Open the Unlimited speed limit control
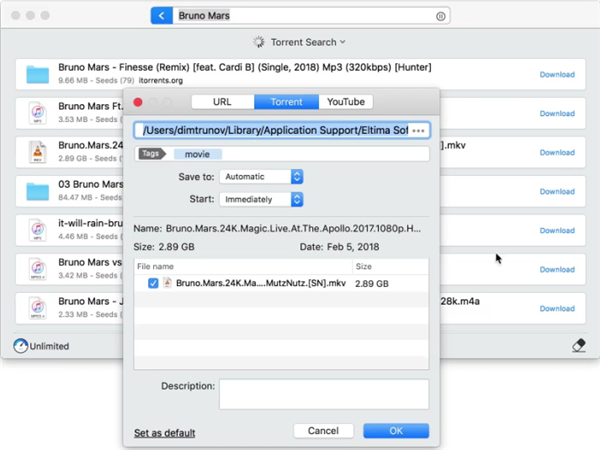600x450 pixels. 41,346
